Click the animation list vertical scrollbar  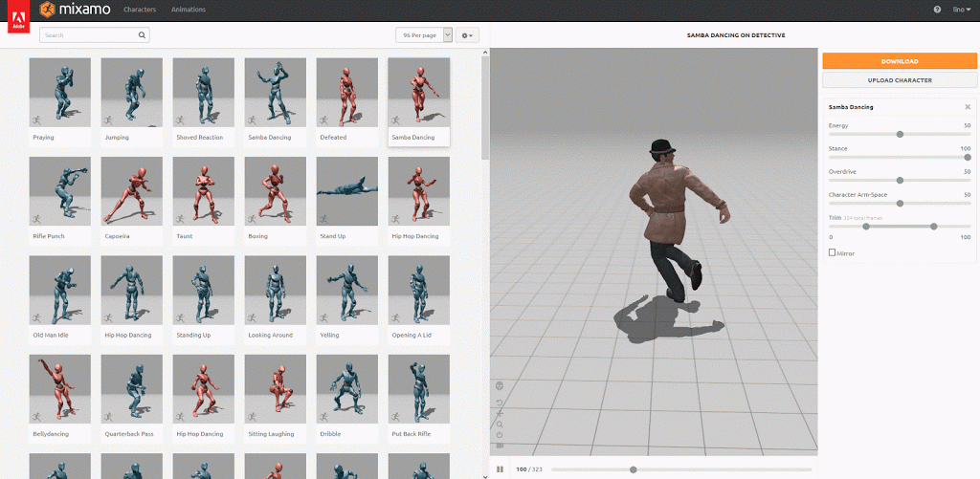pyautogui.click(x=485, y=109)
